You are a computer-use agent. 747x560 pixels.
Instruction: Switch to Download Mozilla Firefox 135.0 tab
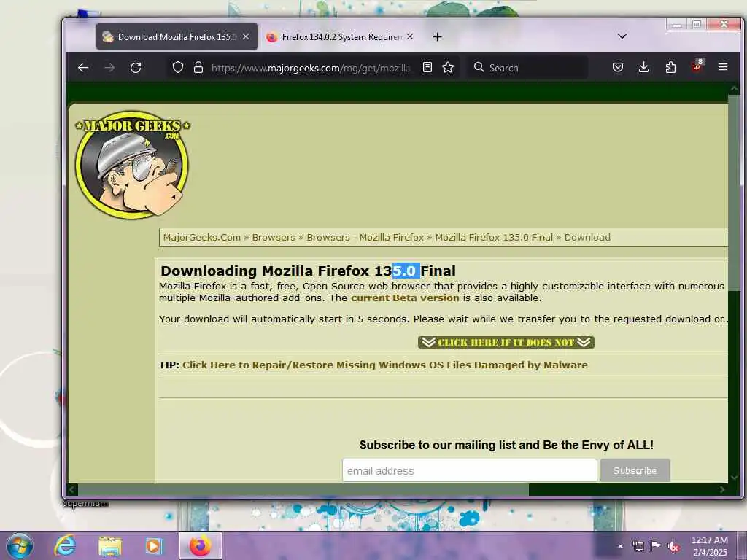point(177,36)
